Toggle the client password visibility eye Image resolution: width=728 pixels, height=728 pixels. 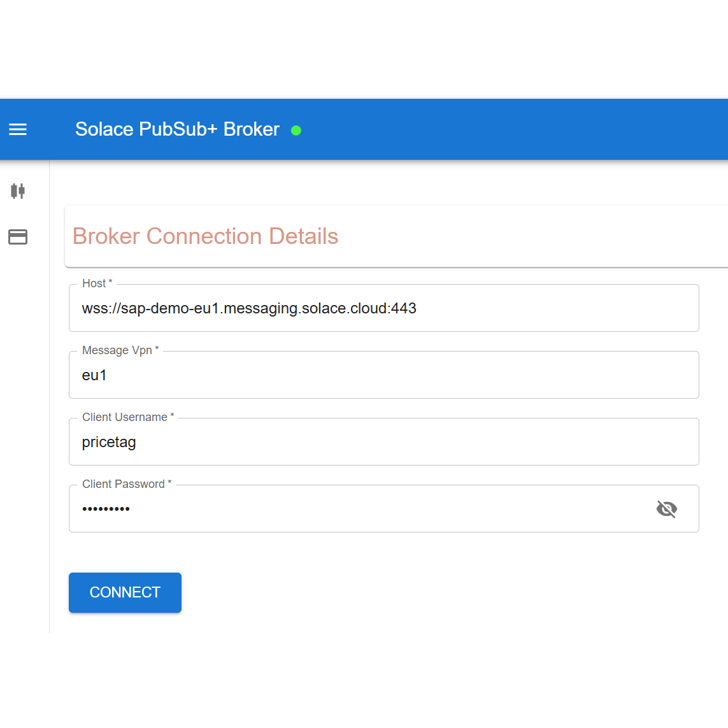(x=667, y=509)
